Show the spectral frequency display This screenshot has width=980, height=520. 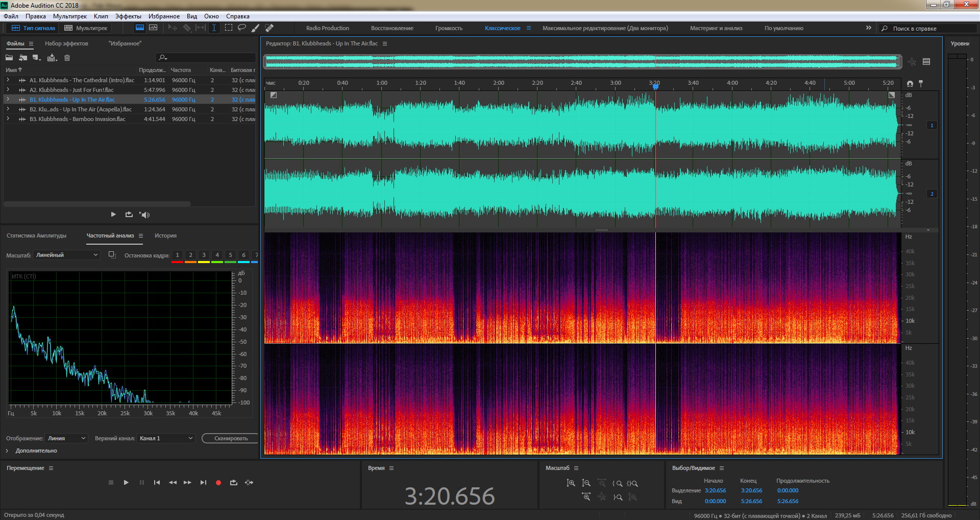[139, 28]
